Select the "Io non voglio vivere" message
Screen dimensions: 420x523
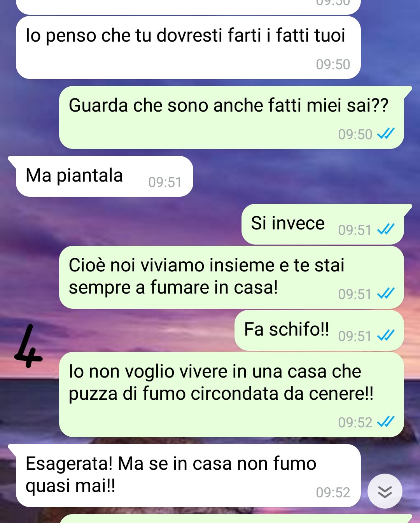click(231, 395)
